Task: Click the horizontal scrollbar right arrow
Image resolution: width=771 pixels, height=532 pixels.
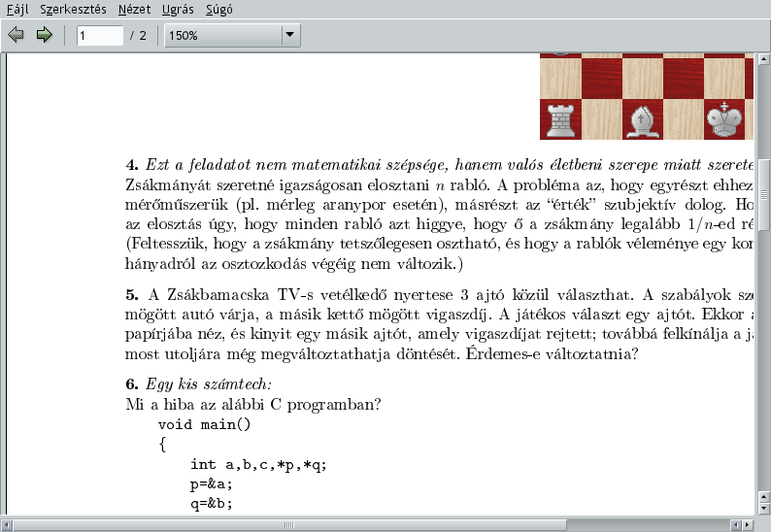Action: (x=747, y=524)
